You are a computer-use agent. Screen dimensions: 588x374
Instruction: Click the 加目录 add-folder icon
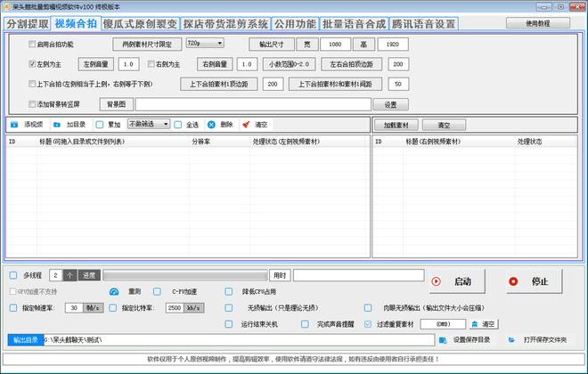click(x=57, y=125)
